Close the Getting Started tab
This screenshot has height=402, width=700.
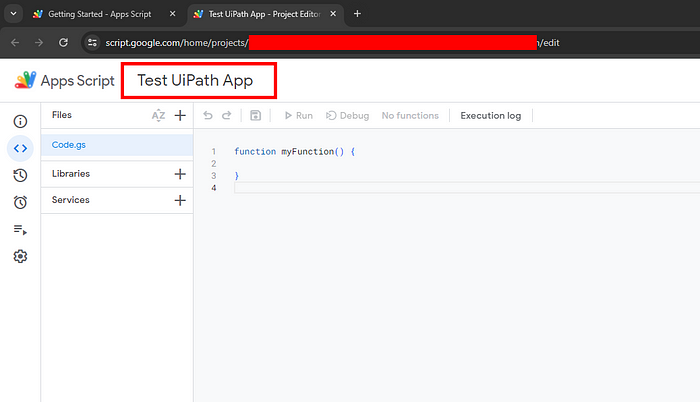[x=173, y=14]
